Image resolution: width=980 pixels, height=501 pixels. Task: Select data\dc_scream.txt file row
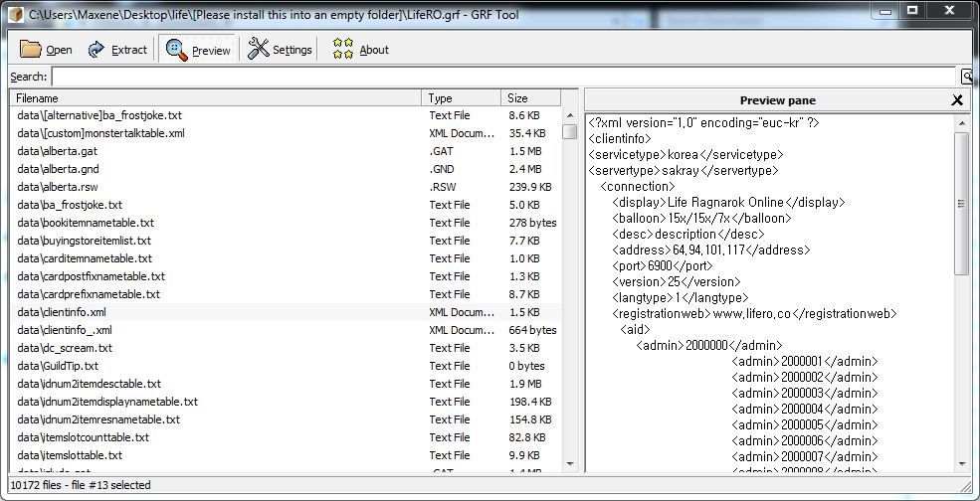point(286,348)
